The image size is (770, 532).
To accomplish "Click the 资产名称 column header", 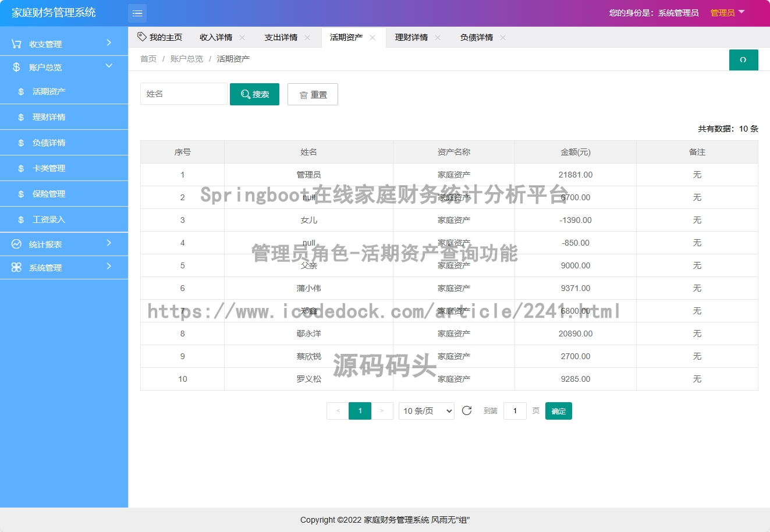I will coord(454,152).
